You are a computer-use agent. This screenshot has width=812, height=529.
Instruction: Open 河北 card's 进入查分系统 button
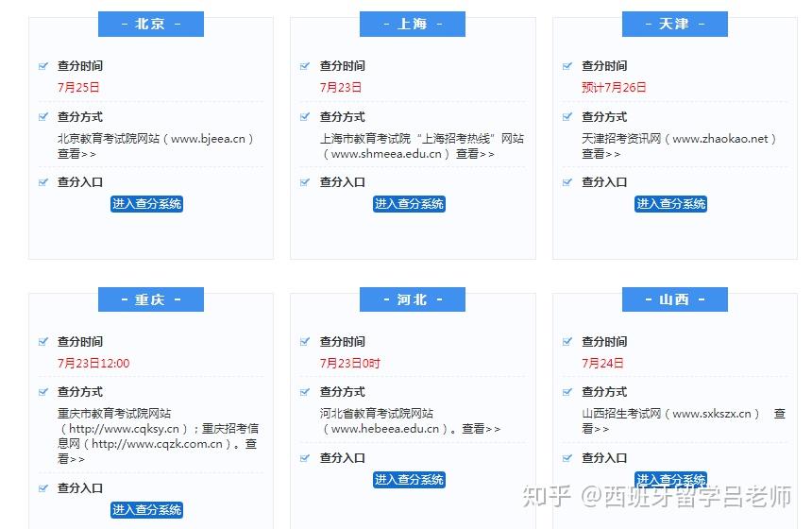click(409, 480)
